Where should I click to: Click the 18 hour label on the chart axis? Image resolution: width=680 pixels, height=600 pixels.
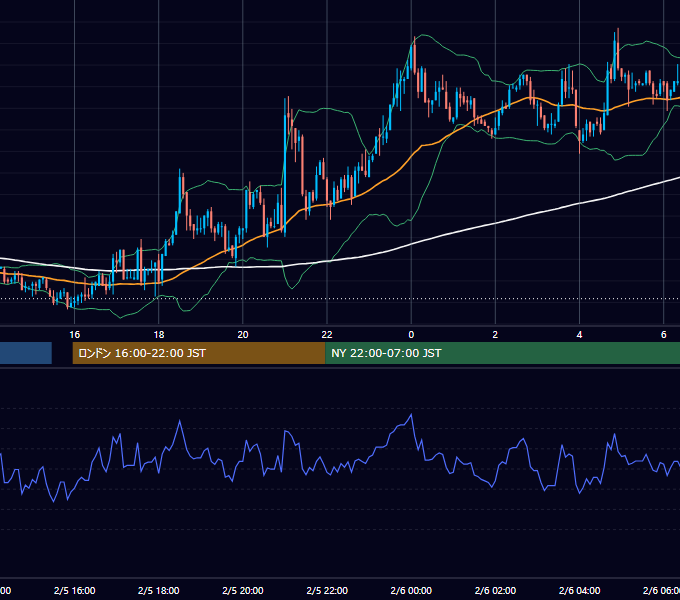pos(159,334)
